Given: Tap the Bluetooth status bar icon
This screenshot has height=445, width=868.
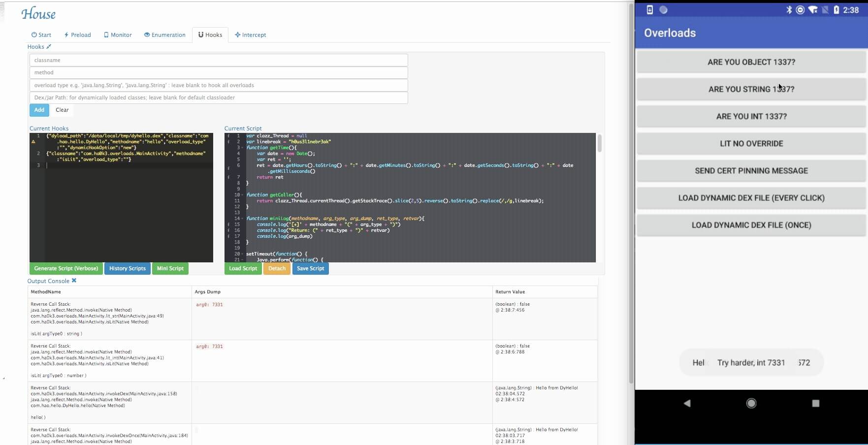Looking at the screenshot, I should coord(789,10).
